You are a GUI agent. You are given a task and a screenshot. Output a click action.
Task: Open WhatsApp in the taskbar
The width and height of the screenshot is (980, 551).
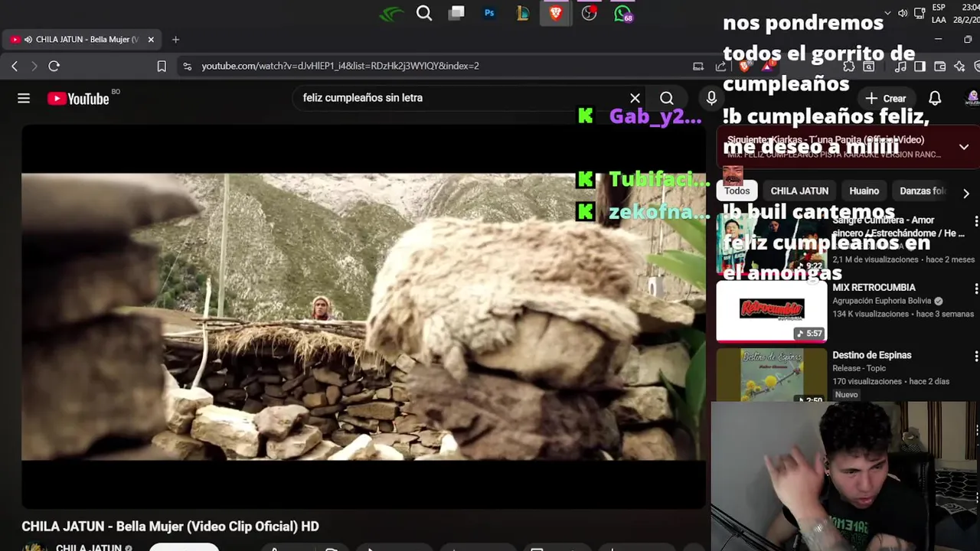pos(623,13)
